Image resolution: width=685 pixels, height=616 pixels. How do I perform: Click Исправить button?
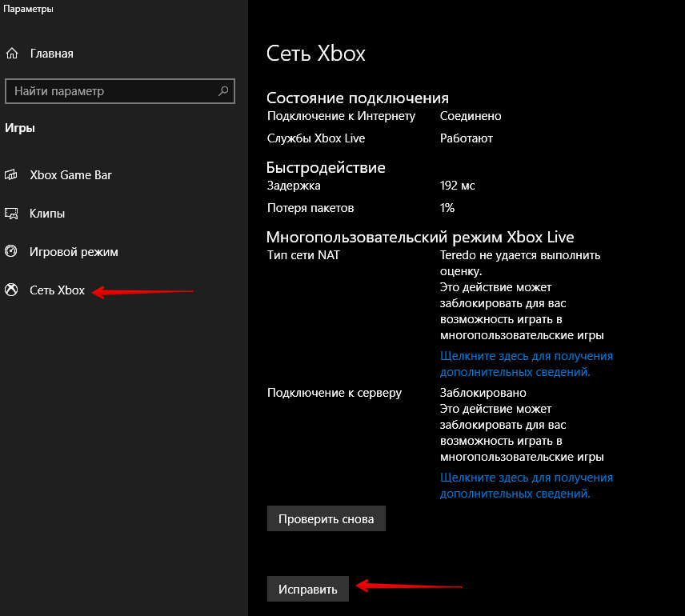(308, 589)
